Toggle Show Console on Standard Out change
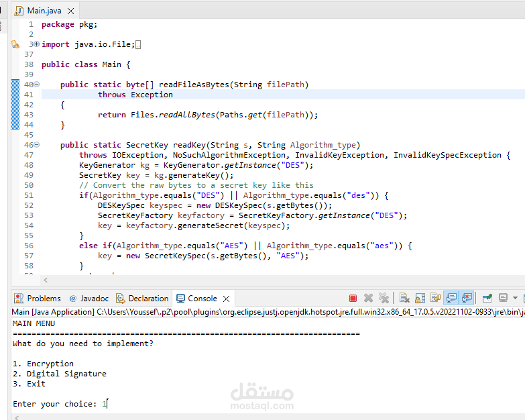This screenshot has width=525, height=420. [451, 298]
